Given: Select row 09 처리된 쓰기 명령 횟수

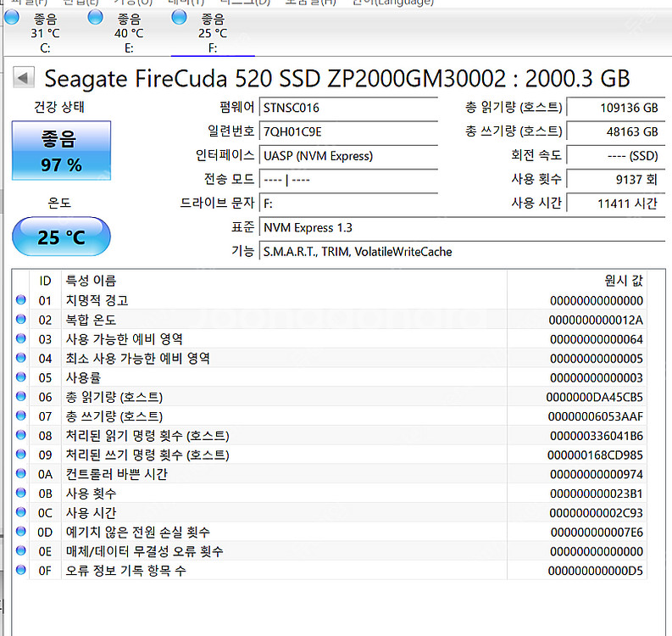Looking at the screenshot, I should pos(330,455).
